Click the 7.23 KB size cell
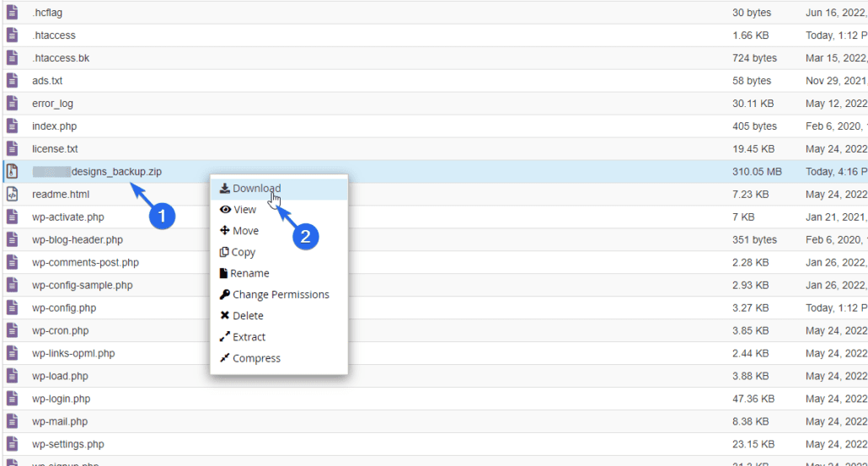This screenshot has width=868, height=466. 750,195
